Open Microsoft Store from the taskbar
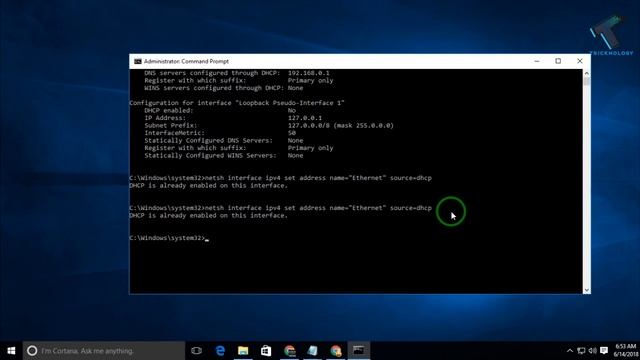640x360 pixels. point(266,351)
